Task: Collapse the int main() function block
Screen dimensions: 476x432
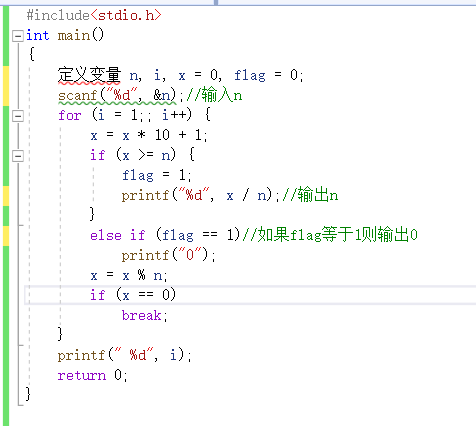Action: tap(18, 36)
